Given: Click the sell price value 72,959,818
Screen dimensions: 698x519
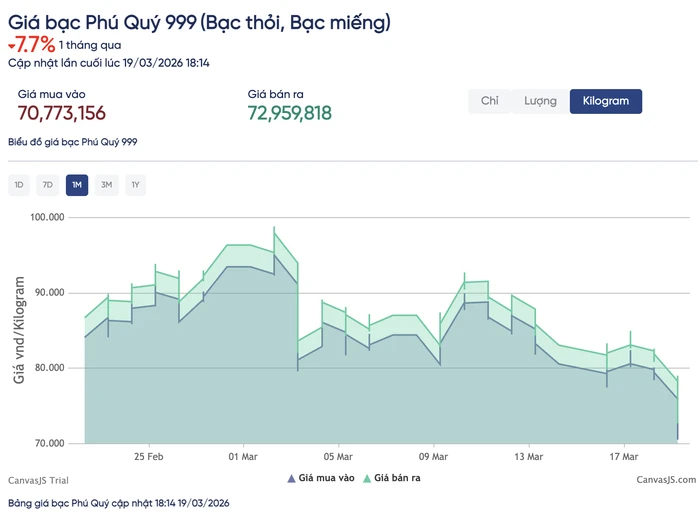Looking at the screenshot, I should 290,113.
